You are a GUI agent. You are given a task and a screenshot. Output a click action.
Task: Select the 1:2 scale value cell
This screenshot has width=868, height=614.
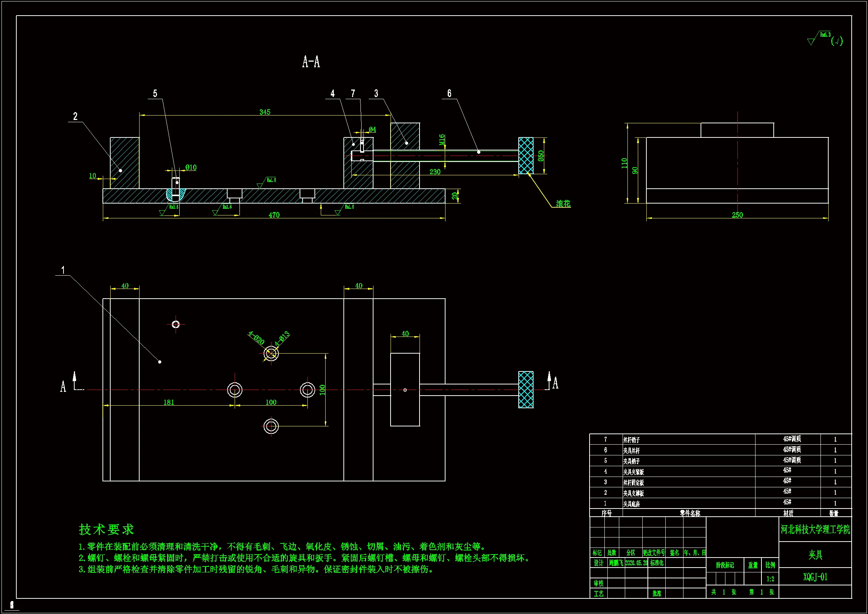click(x=770, y=579)
